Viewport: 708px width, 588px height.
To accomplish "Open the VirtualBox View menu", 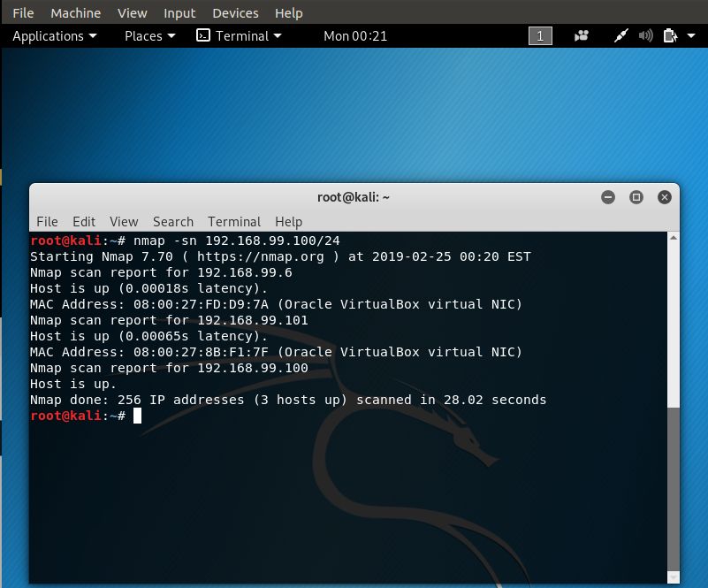I will (133, 13).
